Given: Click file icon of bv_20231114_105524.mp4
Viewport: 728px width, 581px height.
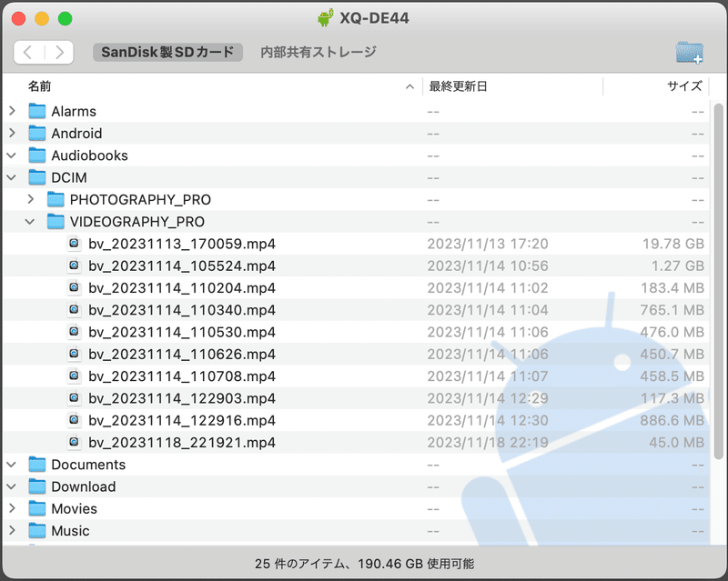Looking at the screenshot, I should [74, 265].
